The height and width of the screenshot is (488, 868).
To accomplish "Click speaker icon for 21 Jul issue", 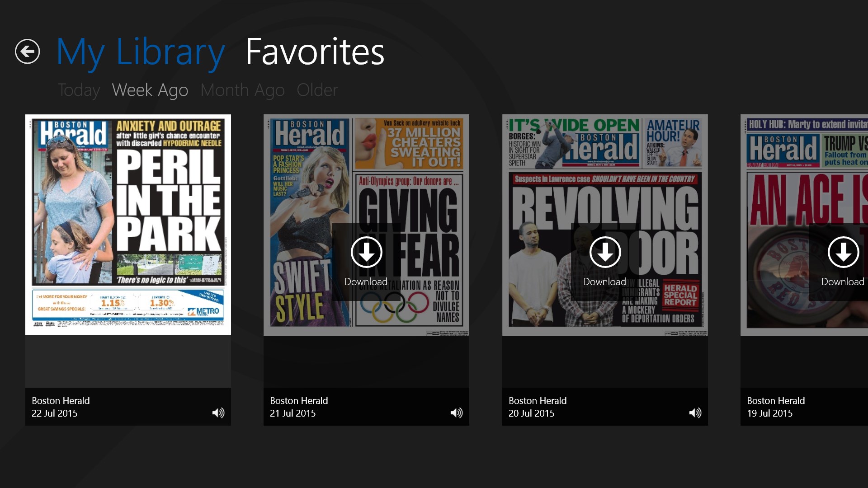I will point(457,413).
